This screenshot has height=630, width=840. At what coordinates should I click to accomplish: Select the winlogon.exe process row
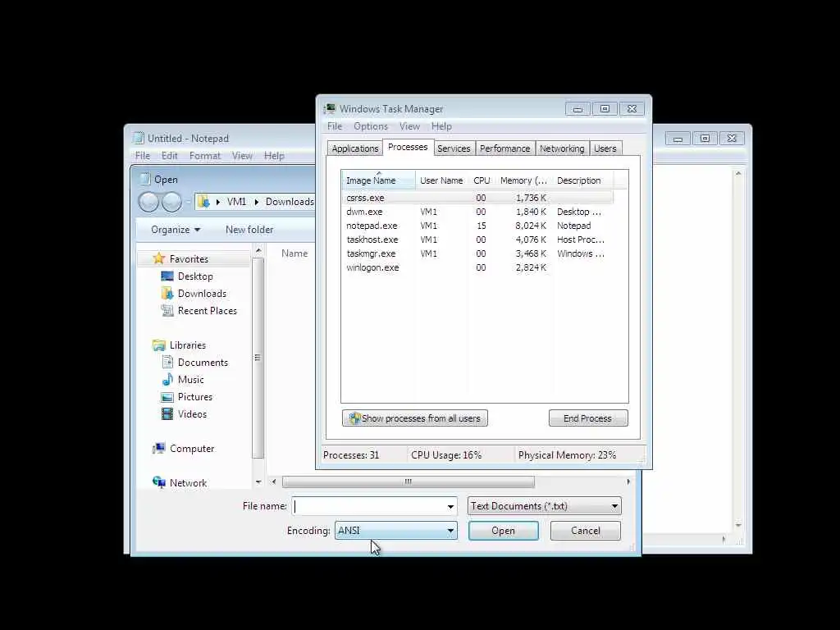pos(477,267)
